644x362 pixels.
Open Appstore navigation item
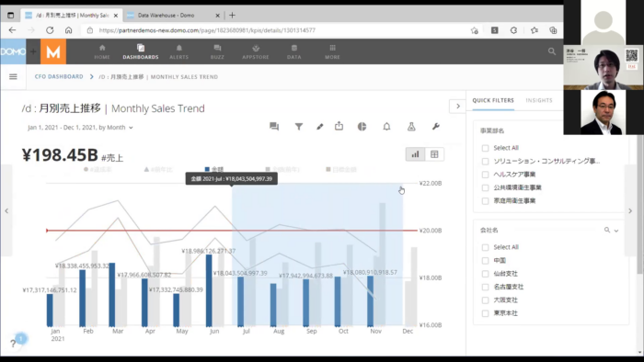(256, 52)
